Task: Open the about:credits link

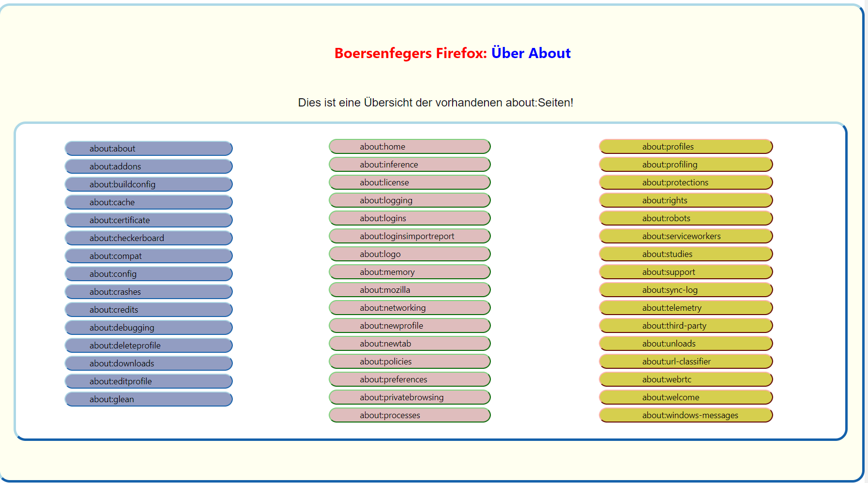Action: [149, 310]
